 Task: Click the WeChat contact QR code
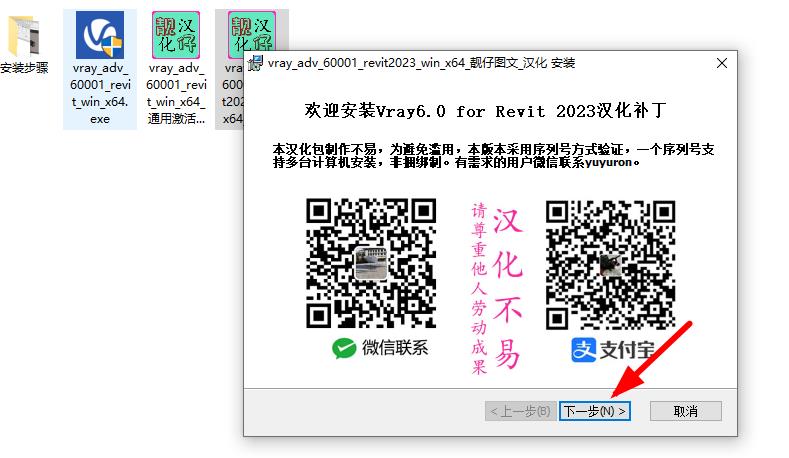coord(371,263)
